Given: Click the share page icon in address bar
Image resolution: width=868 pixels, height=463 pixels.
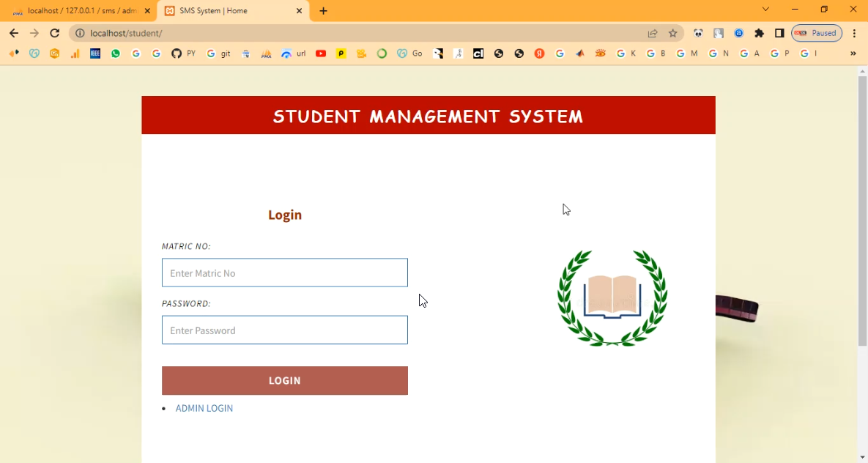Looking at the screenshot, I should click(x=652, y=33).
